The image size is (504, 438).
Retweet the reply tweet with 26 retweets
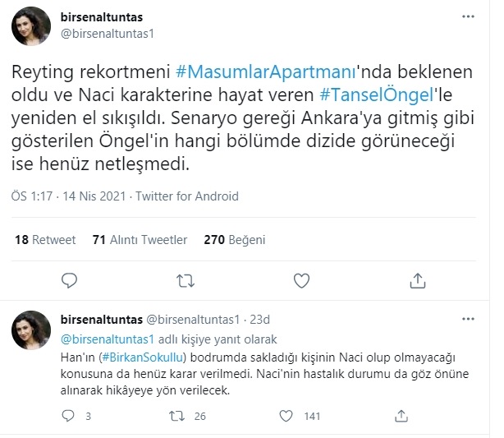pos(175,416)
